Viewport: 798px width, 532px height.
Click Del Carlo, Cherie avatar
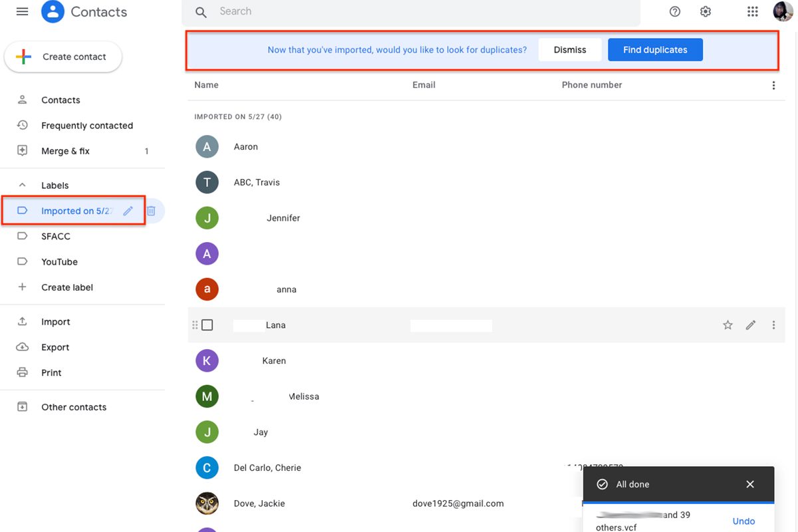(x=207, y=467)
